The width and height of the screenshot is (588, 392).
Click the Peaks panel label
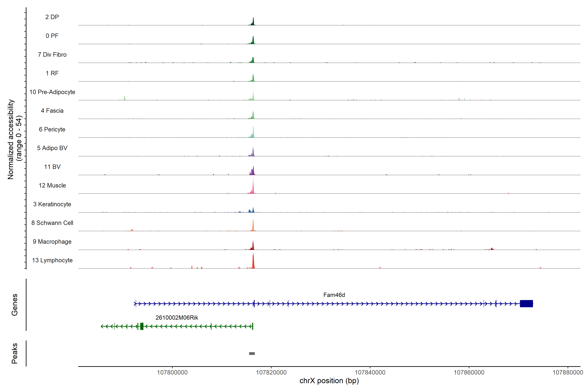[x=15, y=353]
